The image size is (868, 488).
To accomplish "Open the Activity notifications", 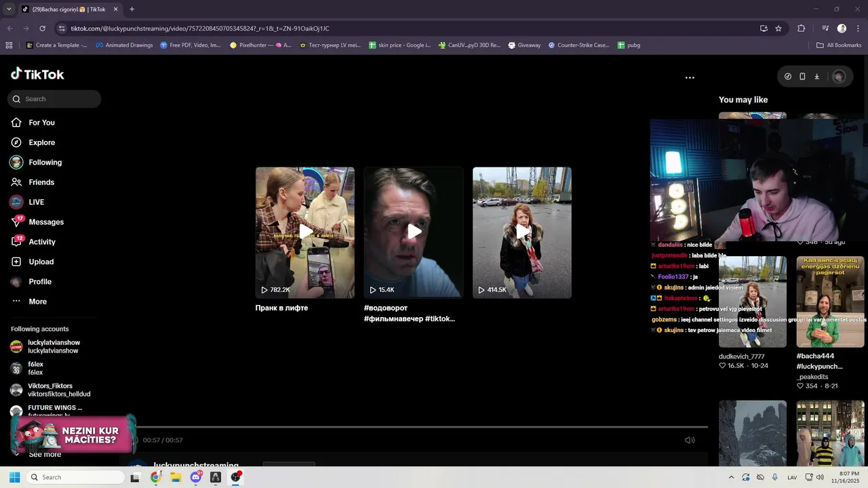I will (x=42, y=242).
